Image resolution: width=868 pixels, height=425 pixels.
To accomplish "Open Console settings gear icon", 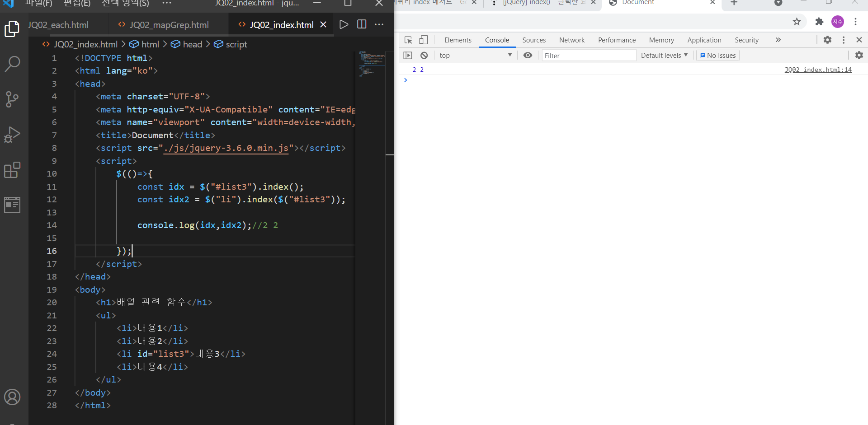I will pos(859,55).
